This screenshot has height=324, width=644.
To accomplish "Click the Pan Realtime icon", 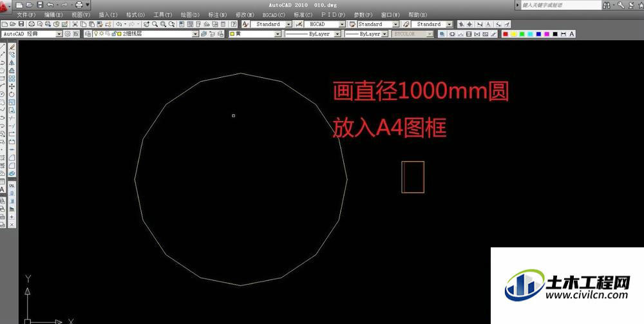I will coord(147,24).
